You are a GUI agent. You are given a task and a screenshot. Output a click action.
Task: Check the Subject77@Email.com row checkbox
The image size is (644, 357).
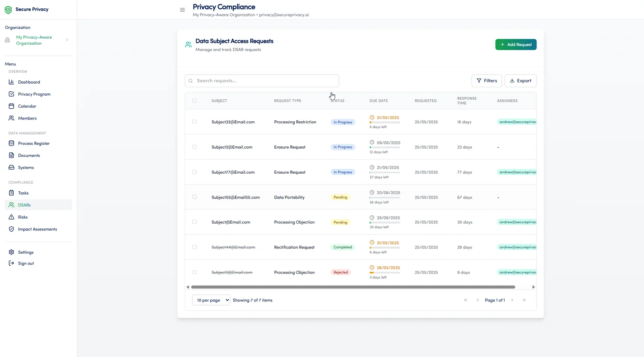(x=194, y=172)
